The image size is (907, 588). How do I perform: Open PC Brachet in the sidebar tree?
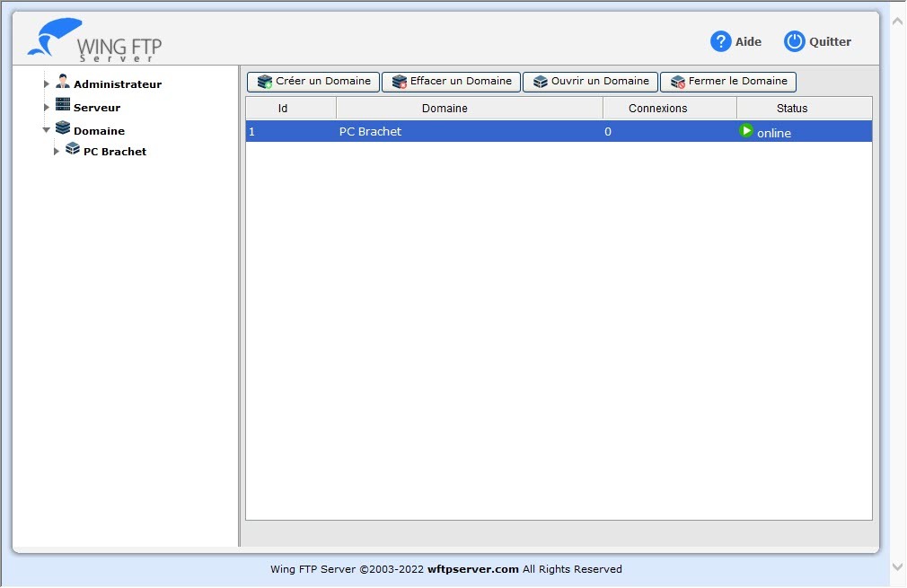pyautogui.click(x=115, y=152)
